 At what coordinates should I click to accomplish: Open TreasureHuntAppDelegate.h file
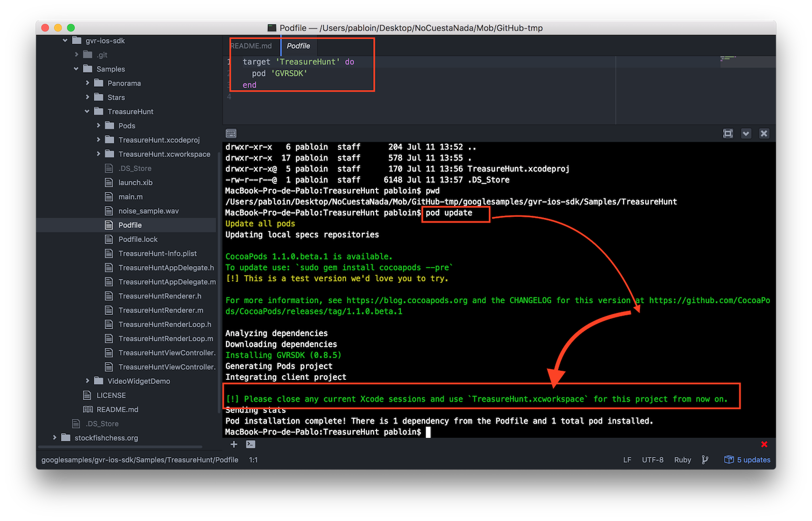[166, 268]
